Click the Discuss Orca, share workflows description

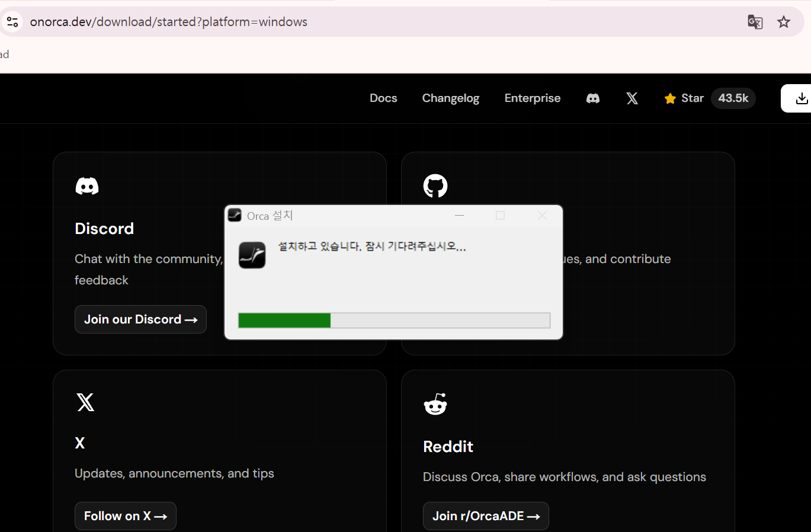(x=565, y=477)
